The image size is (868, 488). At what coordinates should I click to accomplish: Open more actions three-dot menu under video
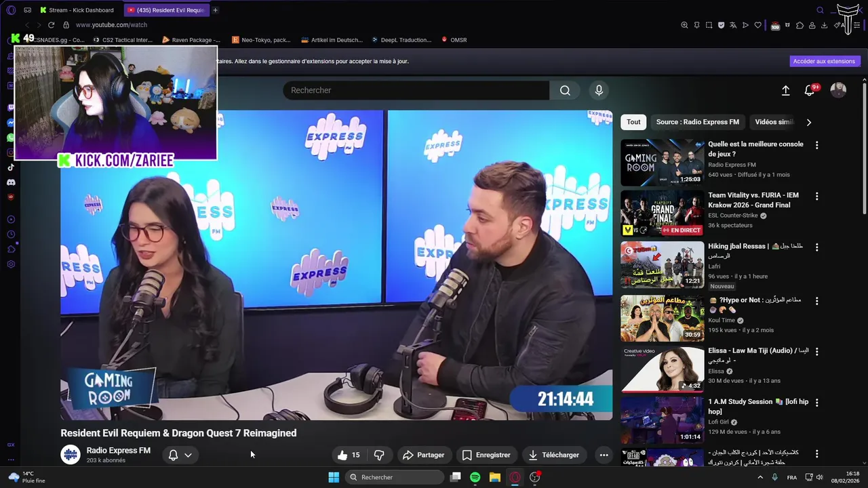tap(604, 455)
